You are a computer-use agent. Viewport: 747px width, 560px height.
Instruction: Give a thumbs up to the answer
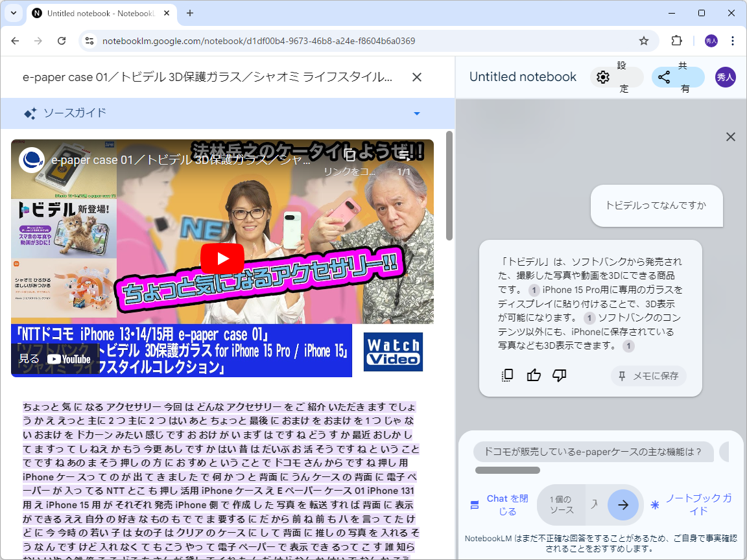pyautogui.click(x=534, y=375)
